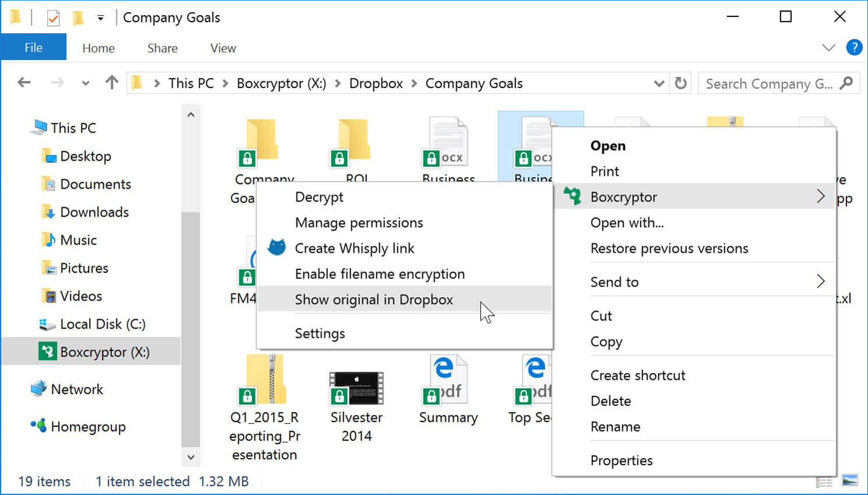Open the Q1_2015_Reporting_Presentation zip folder

click(264, 382)
